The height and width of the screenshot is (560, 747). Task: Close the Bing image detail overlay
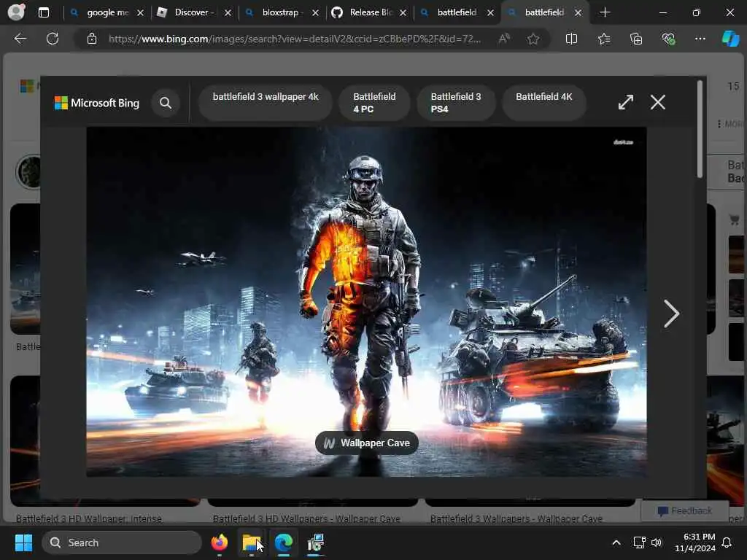[658, 102]
